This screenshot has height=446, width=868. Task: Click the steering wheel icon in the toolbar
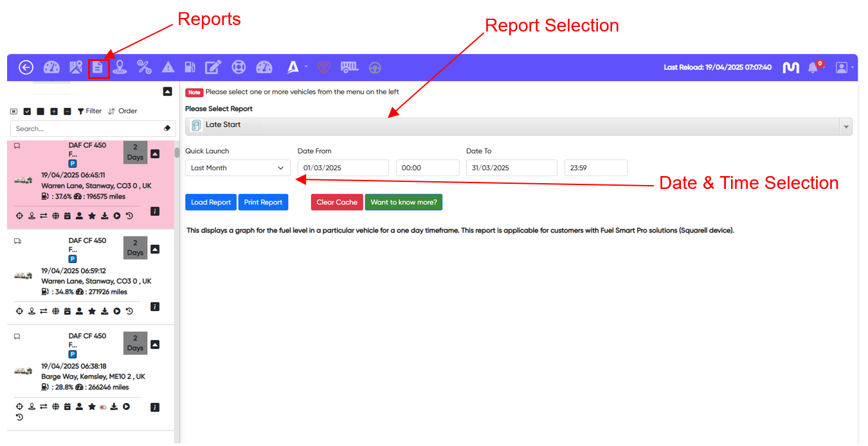point(375,67)
